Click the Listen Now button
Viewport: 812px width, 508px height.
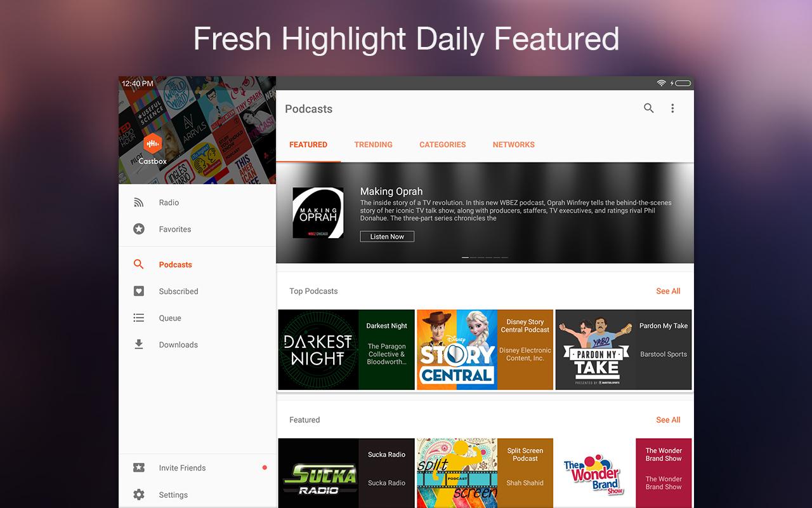(387, 237)
